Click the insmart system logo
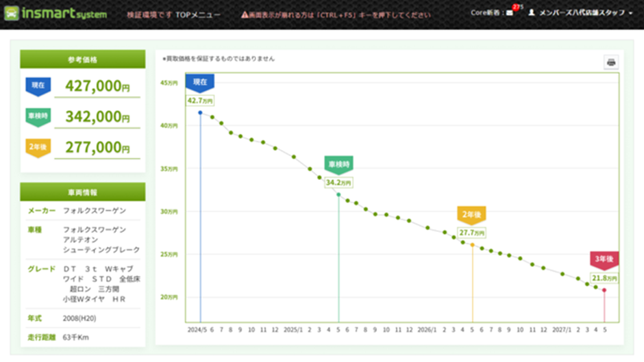Screen dimensions: 644x362 point(55,14)
